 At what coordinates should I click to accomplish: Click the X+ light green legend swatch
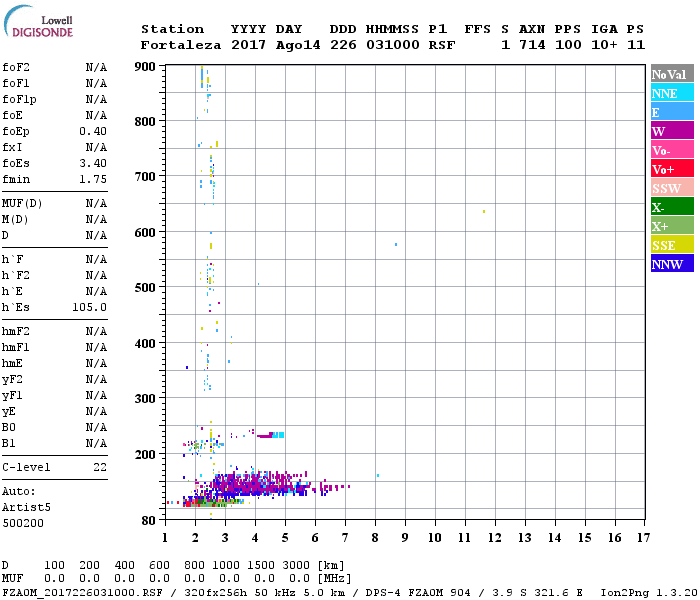click(672, 226)
